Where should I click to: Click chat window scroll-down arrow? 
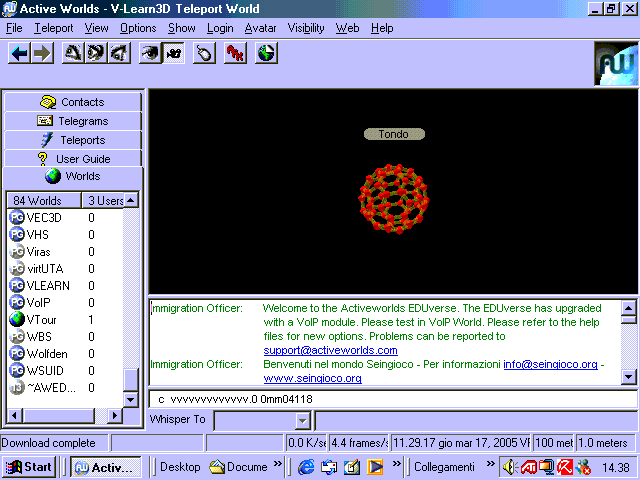pyautogui.click(x=629, y=377)
